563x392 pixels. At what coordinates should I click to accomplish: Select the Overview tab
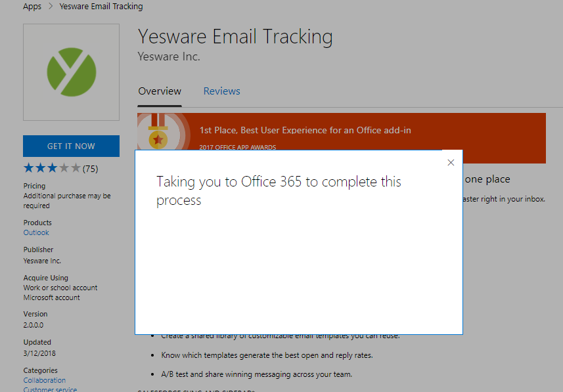(160, 91)
